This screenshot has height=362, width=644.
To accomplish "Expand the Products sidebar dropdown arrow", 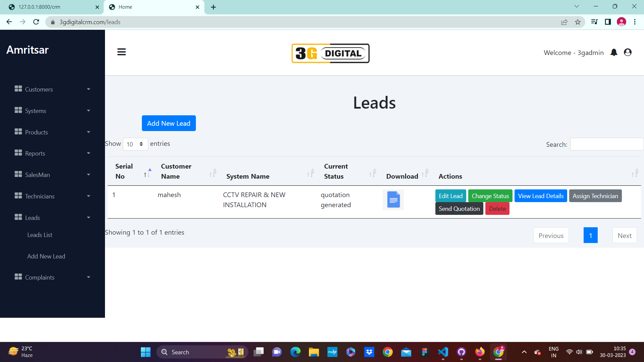I will (x=89, y=132).
